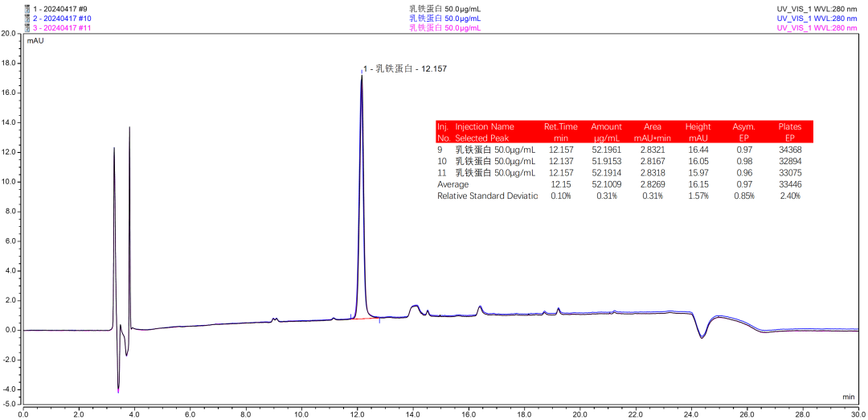Click asymmetry cell '0.98'
Screen dimensions: 868x420
[744, 161]
